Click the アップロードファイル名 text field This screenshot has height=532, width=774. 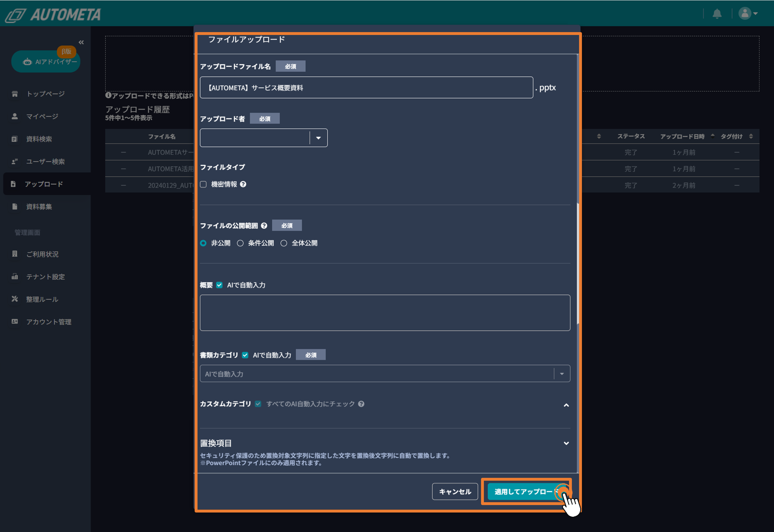pos(366,88)
